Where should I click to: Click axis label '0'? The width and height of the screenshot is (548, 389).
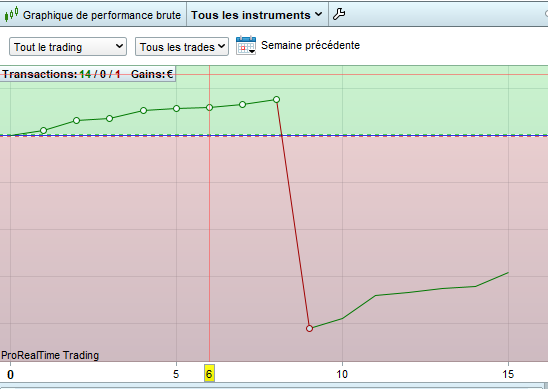click(10, 375)
